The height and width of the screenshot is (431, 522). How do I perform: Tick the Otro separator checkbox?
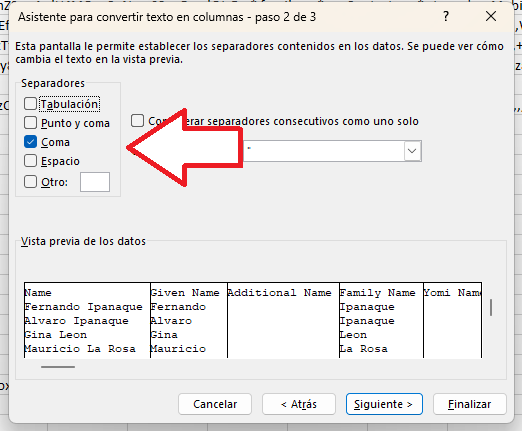tap(30, 182)
